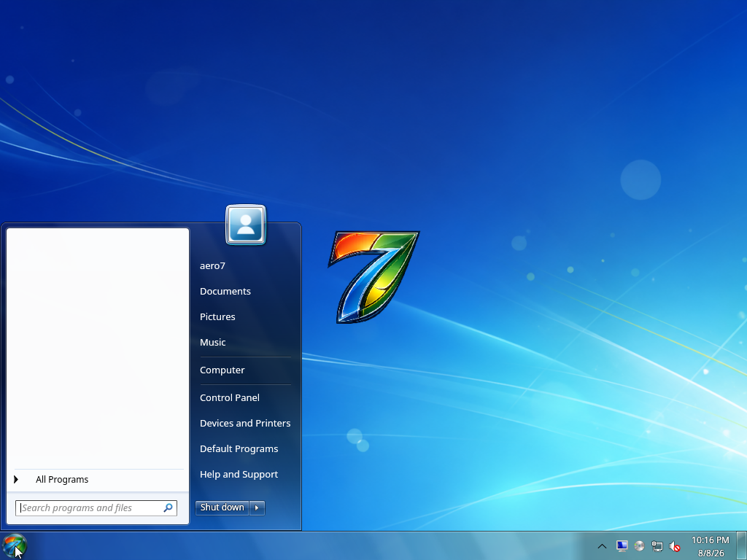Open Control Panel
The width and height of the screenshot is (747, 560).
[x=230, y=397]
